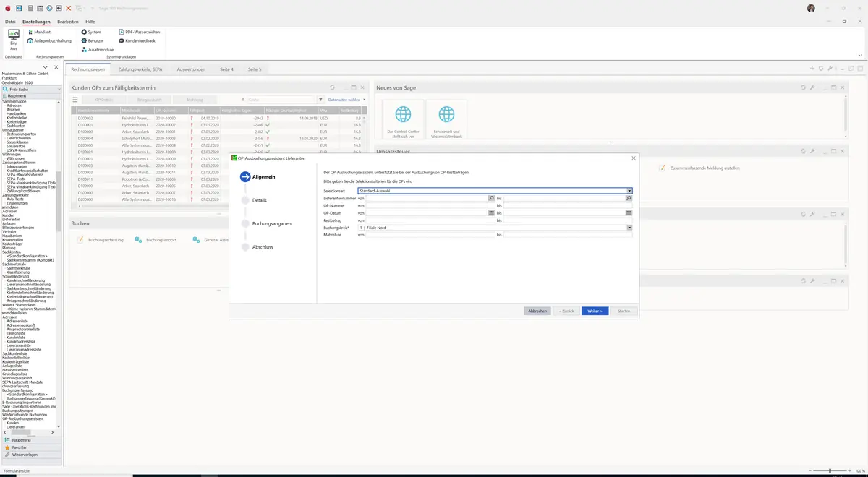
Task: Open Wiedervorlagen in the sidebar footer
Action: click(31, 455)
